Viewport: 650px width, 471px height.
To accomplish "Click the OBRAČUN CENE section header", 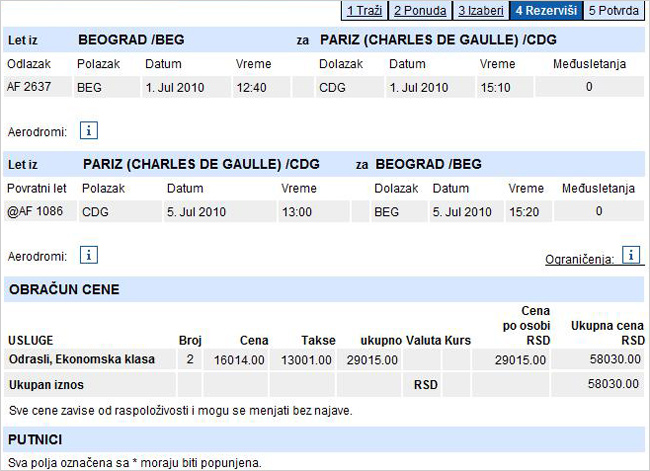I will tap(64, 290).
